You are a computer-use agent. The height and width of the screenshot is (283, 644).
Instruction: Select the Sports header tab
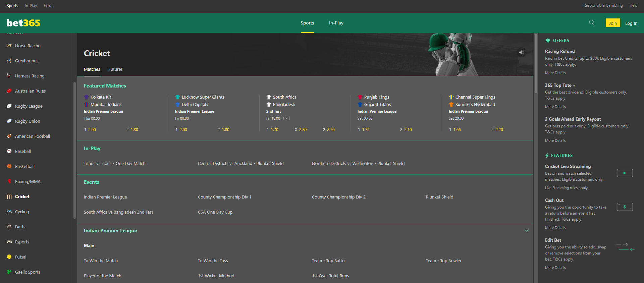[307, 23]
